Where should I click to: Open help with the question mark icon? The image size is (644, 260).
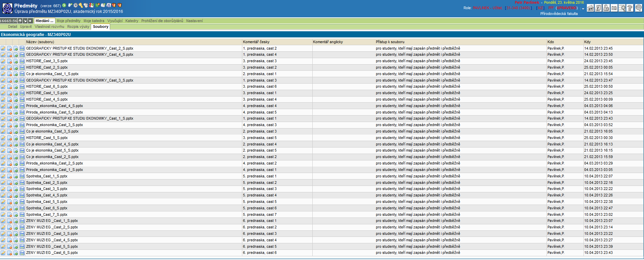click(x=630, y=8)
